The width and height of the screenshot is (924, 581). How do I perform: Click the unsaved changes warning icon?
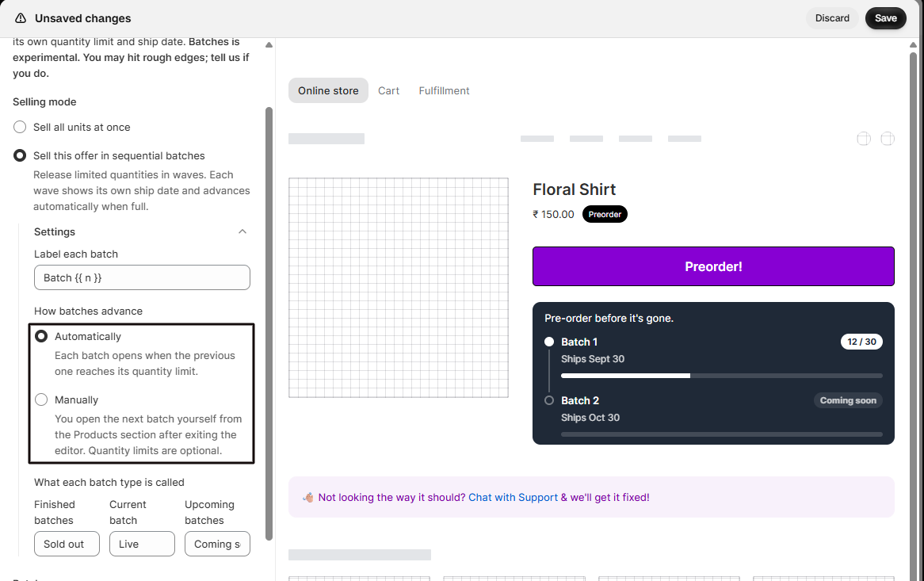[21, 18]
